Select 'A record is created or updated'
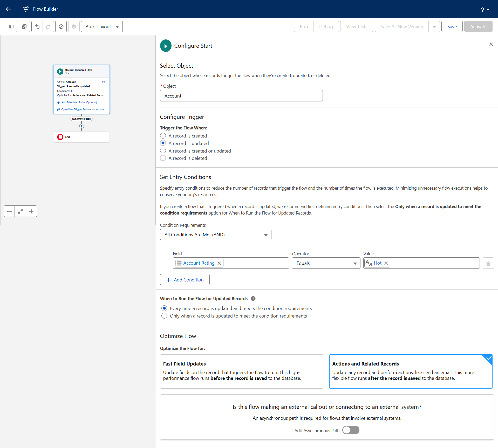 [x=163, y=151]
